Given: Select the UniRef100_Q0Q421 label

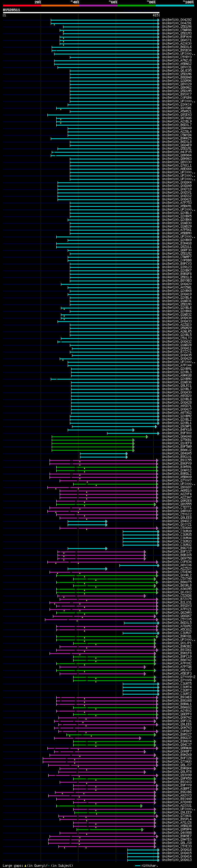Looking at the screenshot, I should 177,199.
